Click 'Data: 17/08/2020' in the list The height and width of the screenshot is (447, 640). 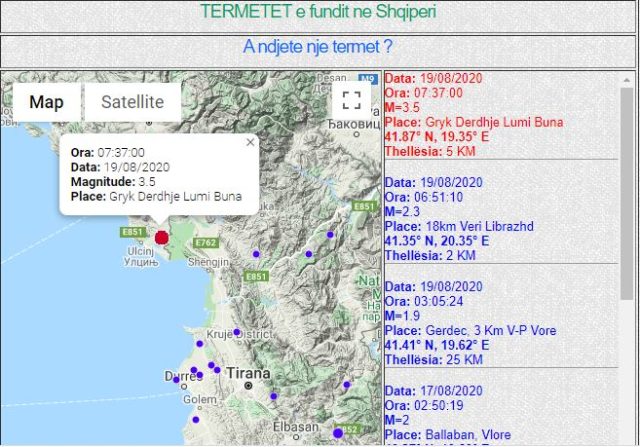433,391
